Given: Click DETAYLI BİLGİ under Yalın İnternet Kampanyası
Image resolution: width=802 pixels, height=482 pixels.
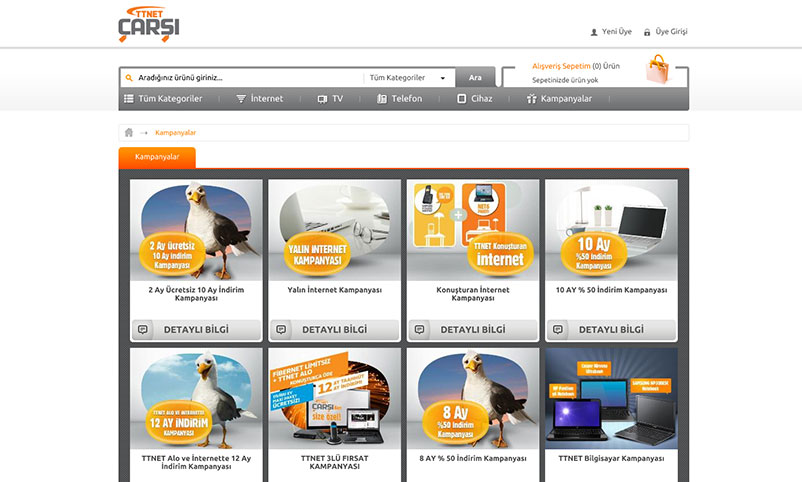Looking at the screenshot, I should 335,330.
